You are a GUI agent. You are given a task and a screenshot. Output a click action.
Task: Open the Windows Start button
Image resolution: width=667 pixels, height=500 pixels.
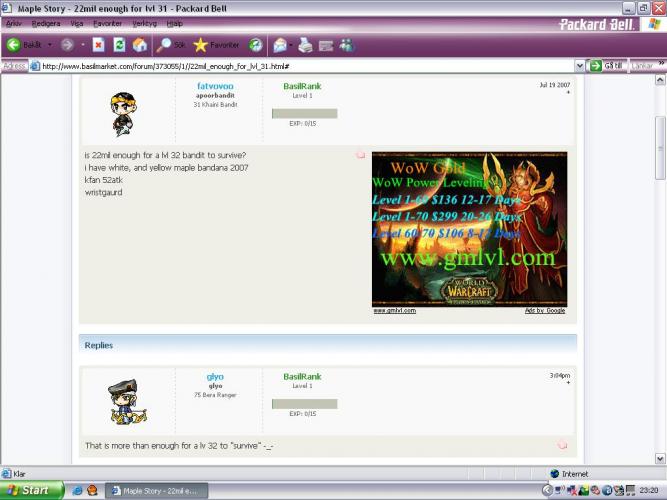(32, 490)
